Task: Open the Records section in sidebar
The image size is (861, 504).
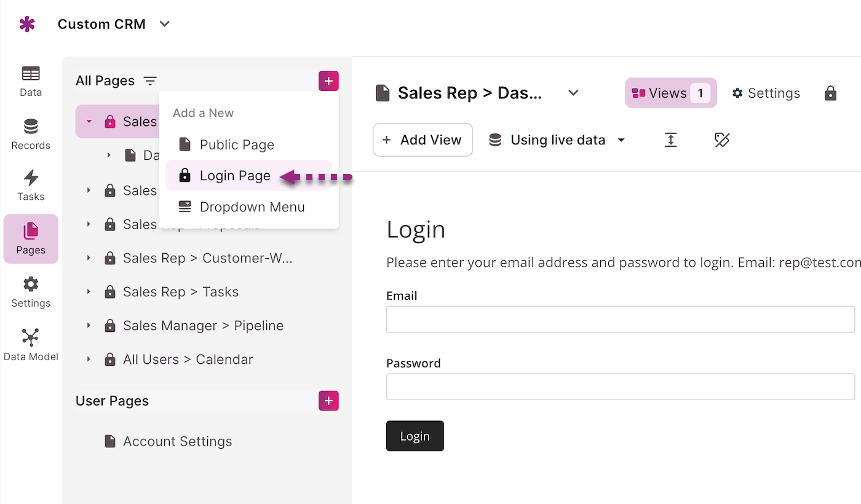Action: pyautogui.click(x=31, y=134)
